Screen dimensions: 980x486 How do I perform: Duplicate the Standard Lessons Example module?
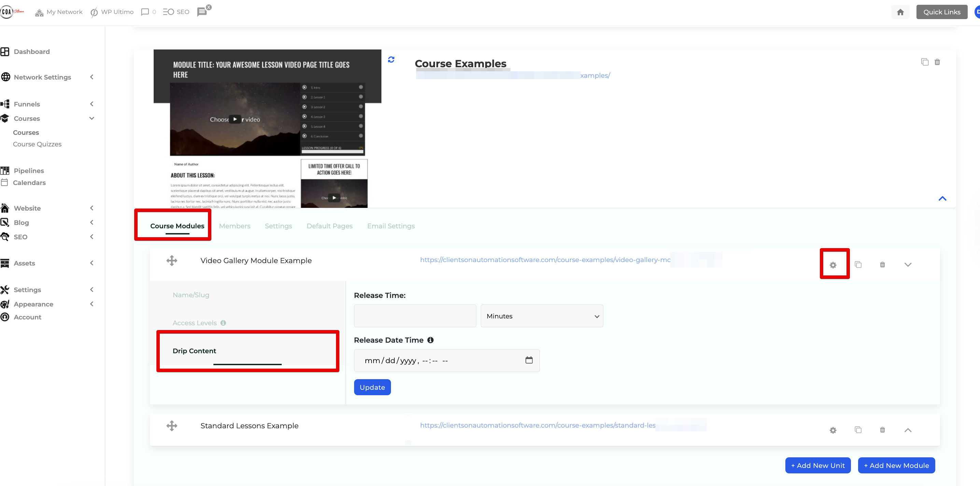click(x=858, y=430)
